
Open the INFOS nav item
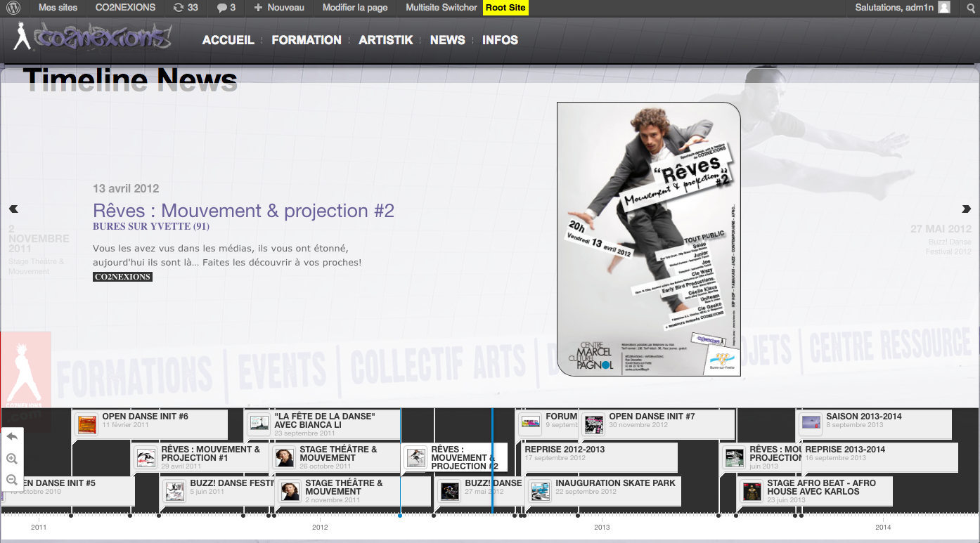click(501, 40)
